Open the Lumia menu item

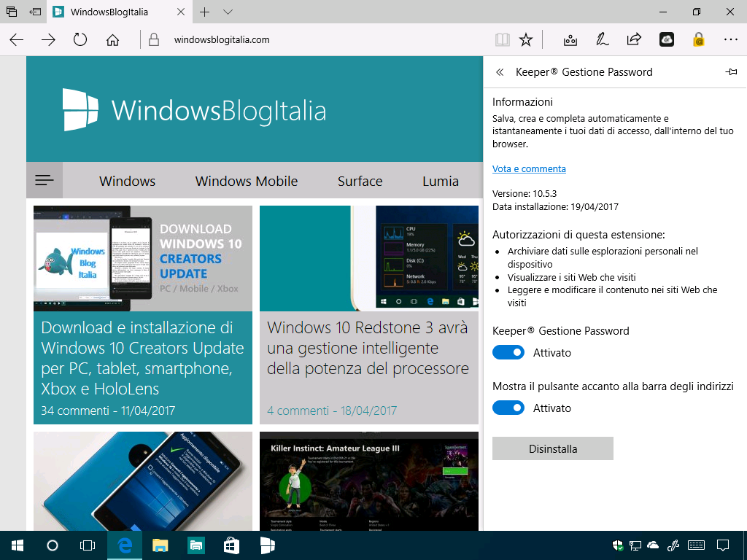click(441, 181)
